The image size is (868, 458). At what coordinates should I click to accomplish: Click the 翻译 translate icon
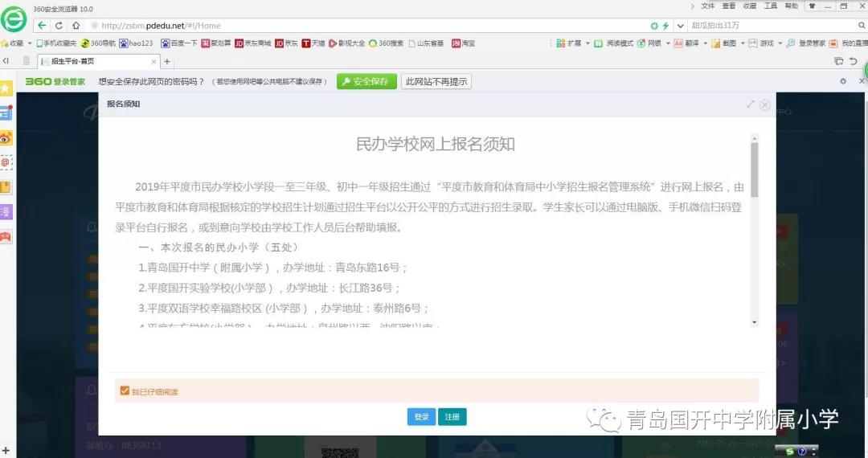(x=678, y=43)
